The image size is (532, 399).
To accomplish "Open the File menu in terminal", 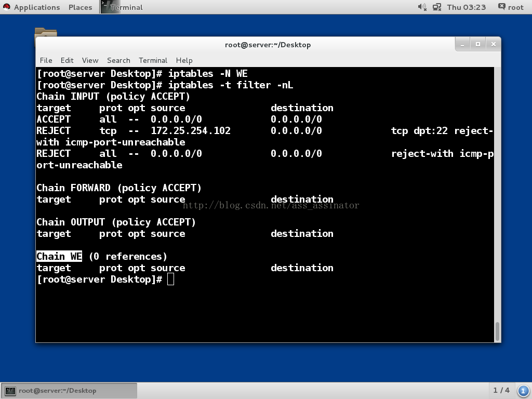I will (46, 60).
